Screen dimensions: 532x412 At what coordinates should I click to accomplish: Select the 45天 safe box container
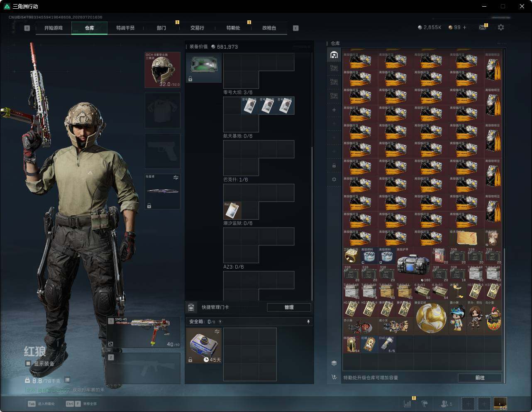(204, 346)
